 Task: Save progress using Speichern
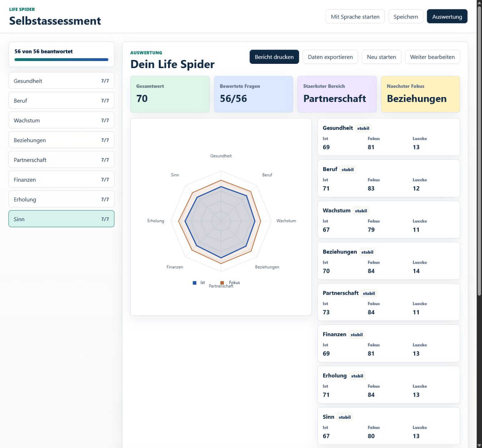tap(406, 16)
